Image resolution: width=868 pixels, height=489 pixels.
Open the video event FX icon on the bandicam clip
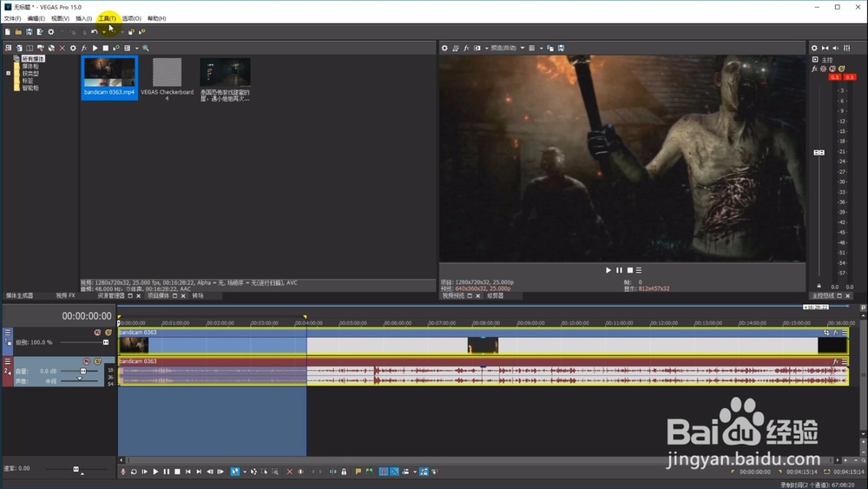836,333
